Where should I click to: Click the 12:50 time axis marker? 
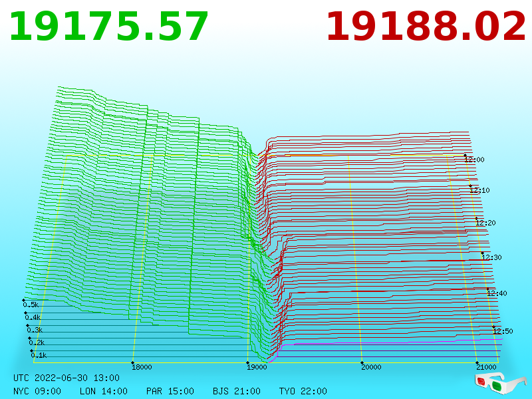(503, 331)
